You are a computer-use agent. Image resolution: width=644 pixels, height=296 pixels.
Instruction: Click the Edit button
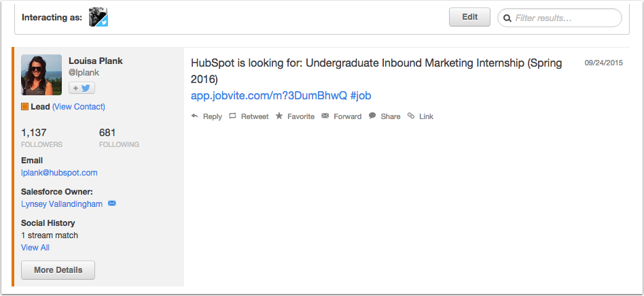(x=469, y=17)
